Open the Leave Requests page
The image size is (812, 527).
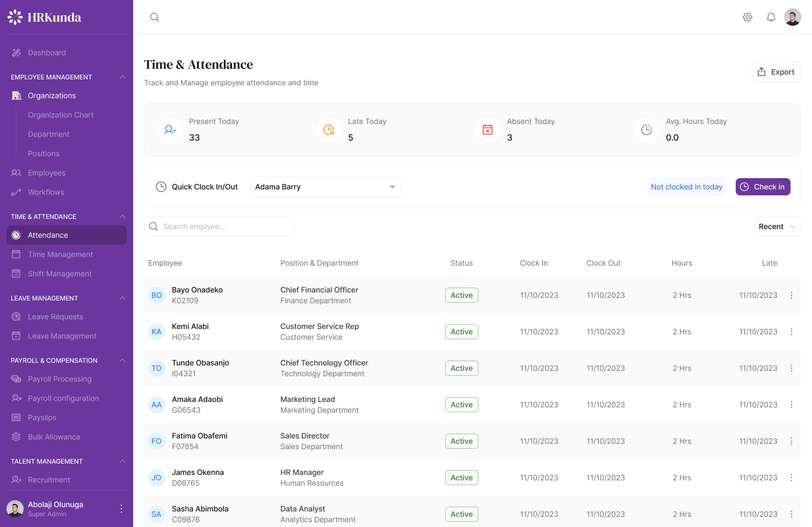point(55,316)
